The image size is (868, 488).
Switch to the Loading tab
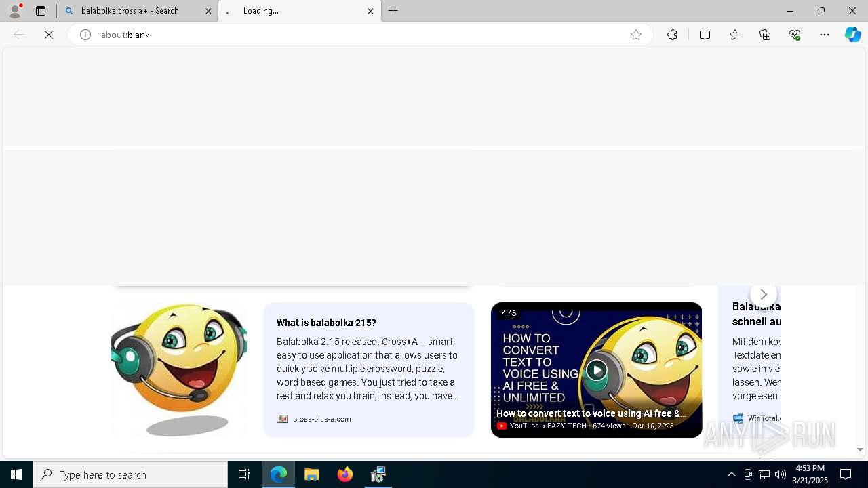pos(300,11)
